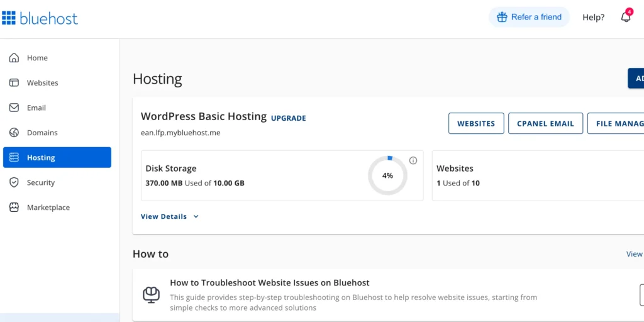The width and height of the screenshot is (644, 322).
Task: Click the Marketplace store icon in sidebar
Action: coord(14,208)
